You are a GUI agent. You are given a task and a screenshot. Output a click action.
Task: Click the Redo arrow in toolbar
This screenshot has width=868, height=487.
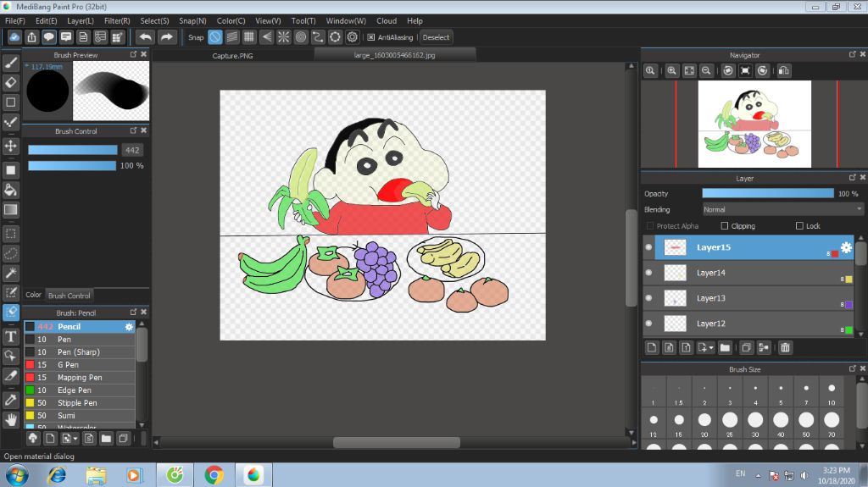pos(166,37)
